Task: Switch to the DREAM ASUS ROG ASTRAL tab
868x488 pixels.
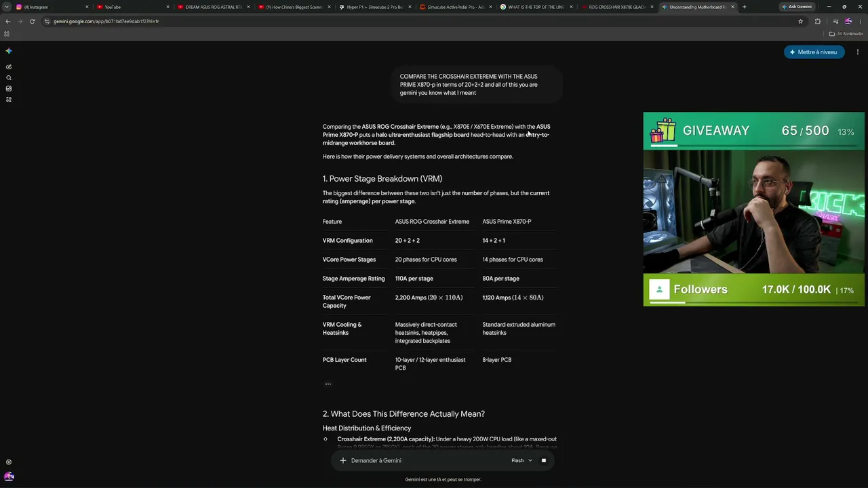Action: click(x=213, y=7)
